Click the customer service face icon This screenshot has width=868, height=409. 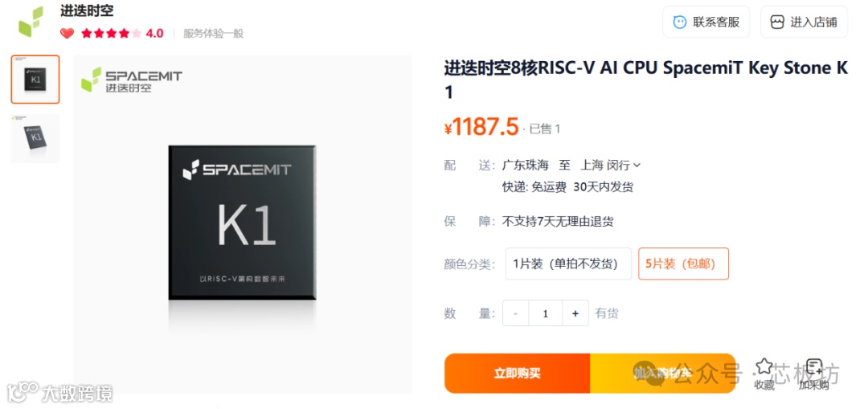[679, 22]
